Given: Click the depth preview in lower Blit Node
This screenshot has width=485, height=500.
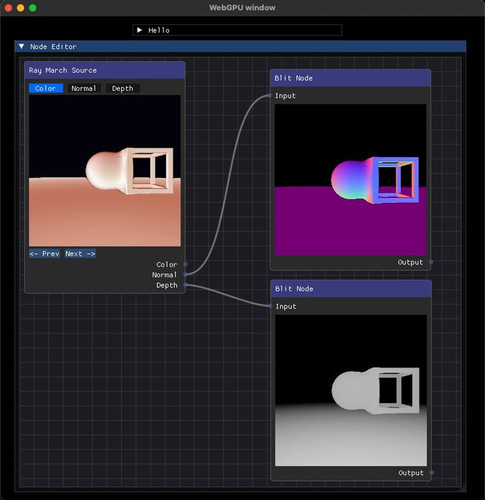Looking at the screenshot, I should coord(351,390).
